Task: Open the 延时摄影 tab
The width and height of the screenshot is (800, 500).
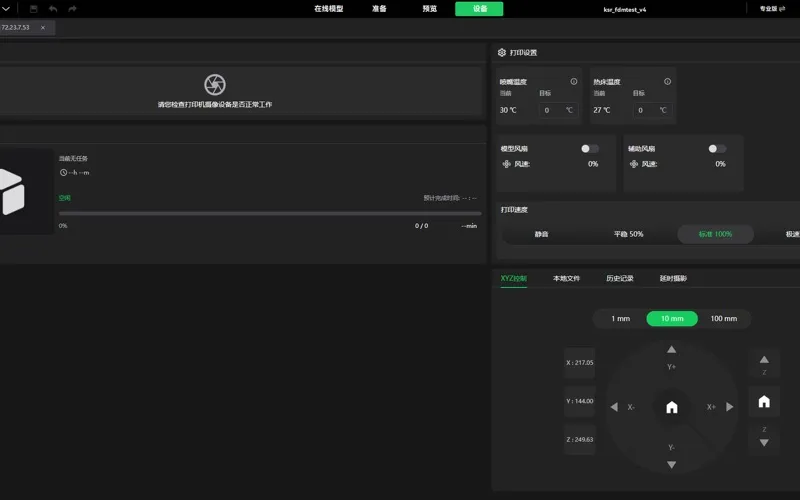Action: click(x=673, y=278)
